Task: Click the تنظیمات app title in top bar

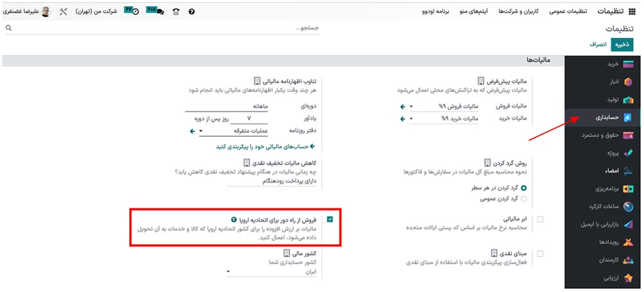Action: (612, 12)
